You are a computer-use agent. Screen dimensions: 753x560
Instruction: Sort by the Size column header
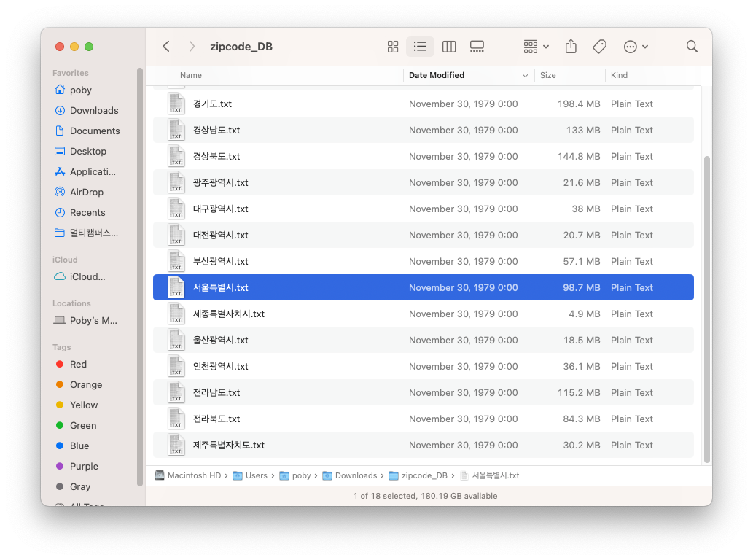[x=548, y=75]
